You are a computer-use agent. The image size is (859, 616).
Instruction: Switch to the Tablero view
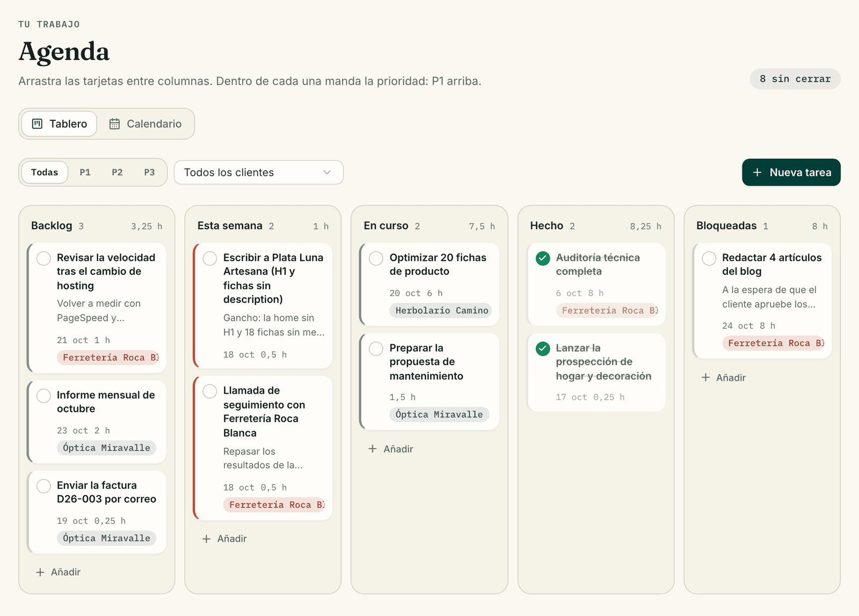[x=60, y=124]
